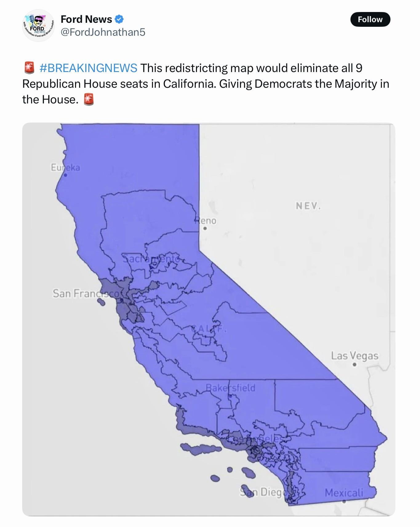Click the Mexicali label on the map
The width and height of the screenshot is (420, 527).
(x=344, y=493)
